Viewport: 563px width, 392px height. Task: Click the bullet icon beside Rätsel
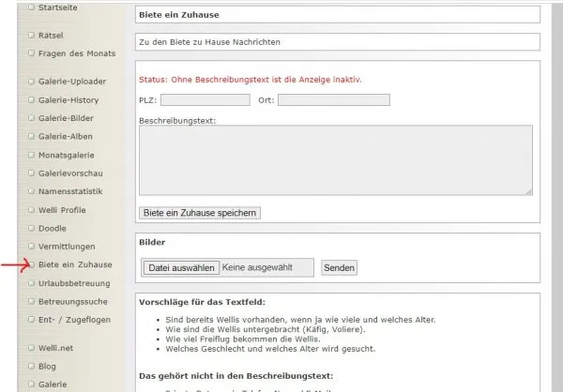coord(31,35)
